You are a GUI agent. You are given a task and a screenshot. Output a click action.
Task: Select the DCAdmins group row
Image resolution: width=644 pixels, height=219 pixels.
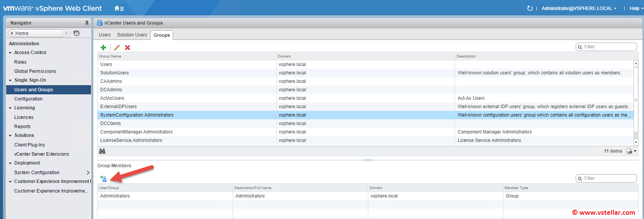click(111, 90)
